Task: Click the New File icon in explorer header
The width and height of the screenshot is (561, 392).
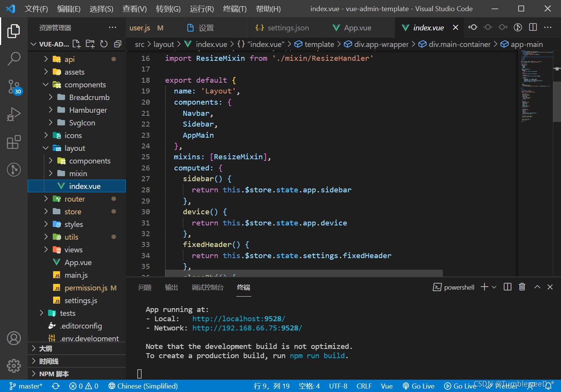Action: click(77, 44)
